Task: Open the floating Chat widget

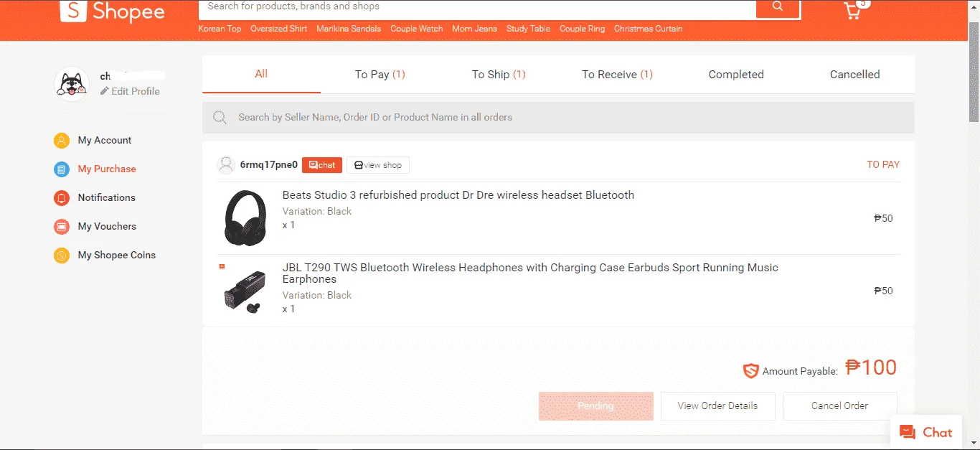Action: [926, 432]
